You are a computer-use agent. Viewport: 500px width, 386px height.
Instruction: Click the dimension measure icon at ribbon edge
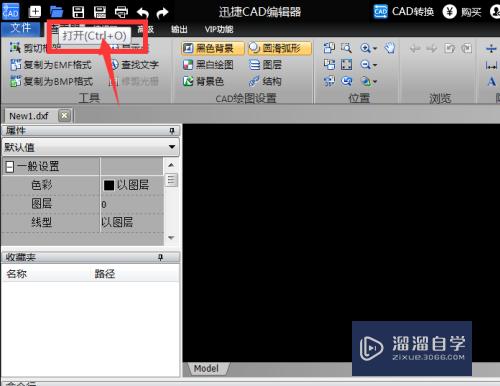491,65
